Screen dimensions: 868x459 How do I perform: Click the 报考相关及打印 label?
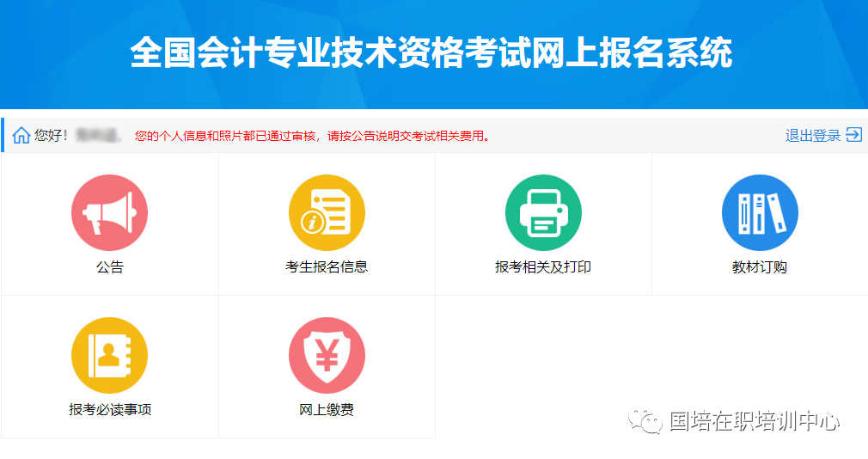click(543, 266)
